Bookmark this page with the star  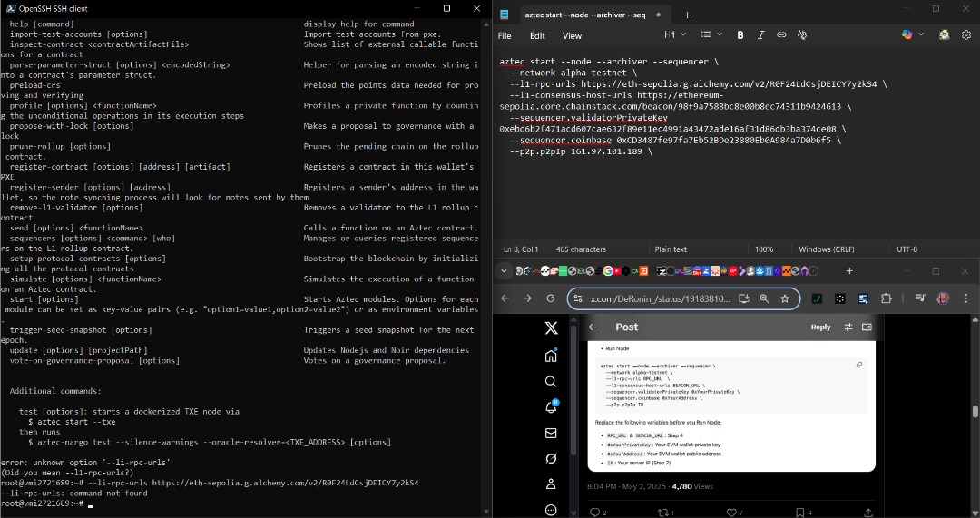pos(785,298)
